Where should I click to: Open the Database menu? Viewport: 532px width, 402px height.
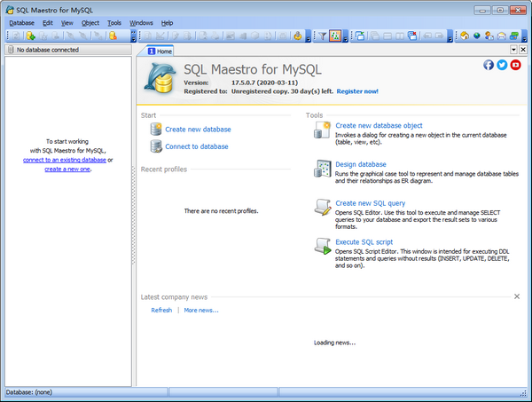click(x=21, y=21)
